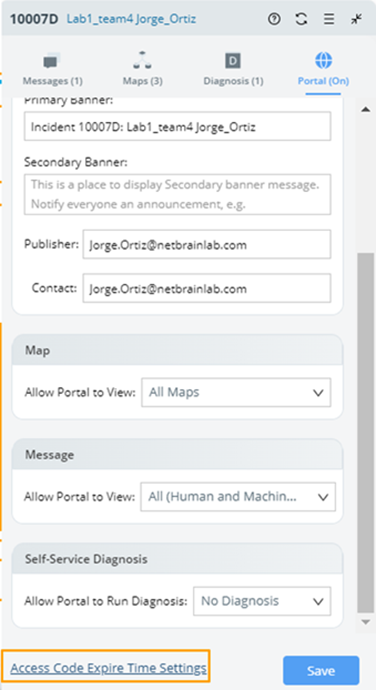
Task: Collapse the incident pane with arrows icon
Action: 356,19
